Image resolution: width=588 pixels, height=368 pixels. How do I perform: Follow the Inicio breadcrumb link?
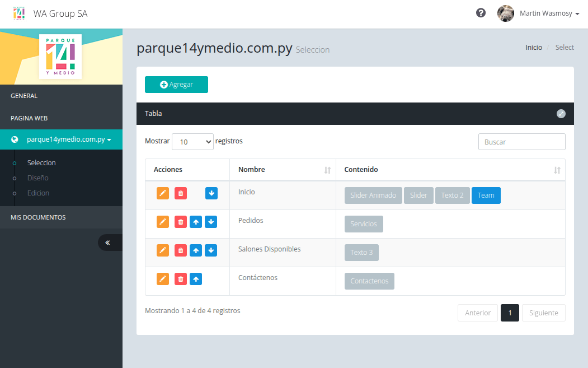click(534, 47)
